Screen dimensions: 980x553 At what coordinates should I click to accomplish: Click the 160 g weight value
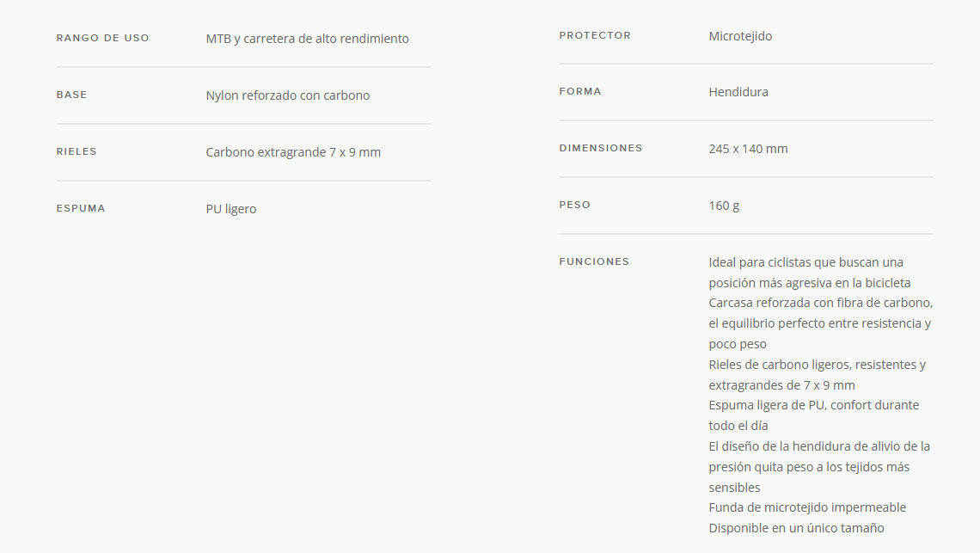724,206
